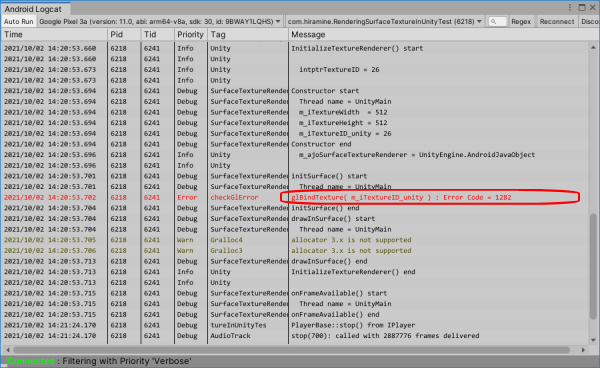Click the scroll left arrow

point(8,350)
